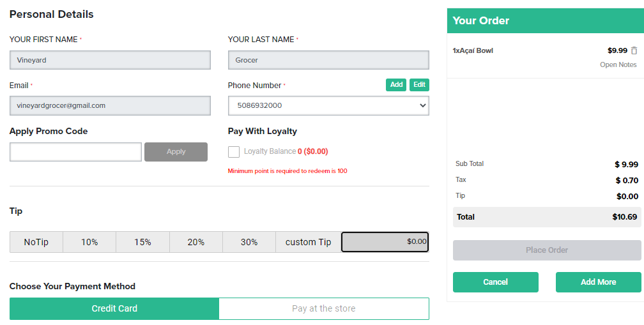Choose the 10% tip option
The width and height of the screenshot is (644, 325).
[89, 242]
